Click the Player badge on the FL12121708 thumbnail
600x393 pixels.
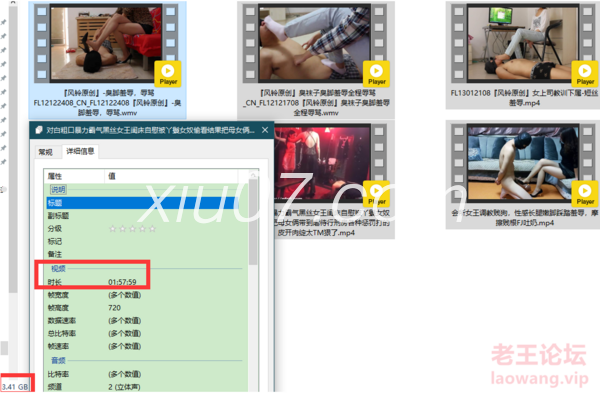376,74
